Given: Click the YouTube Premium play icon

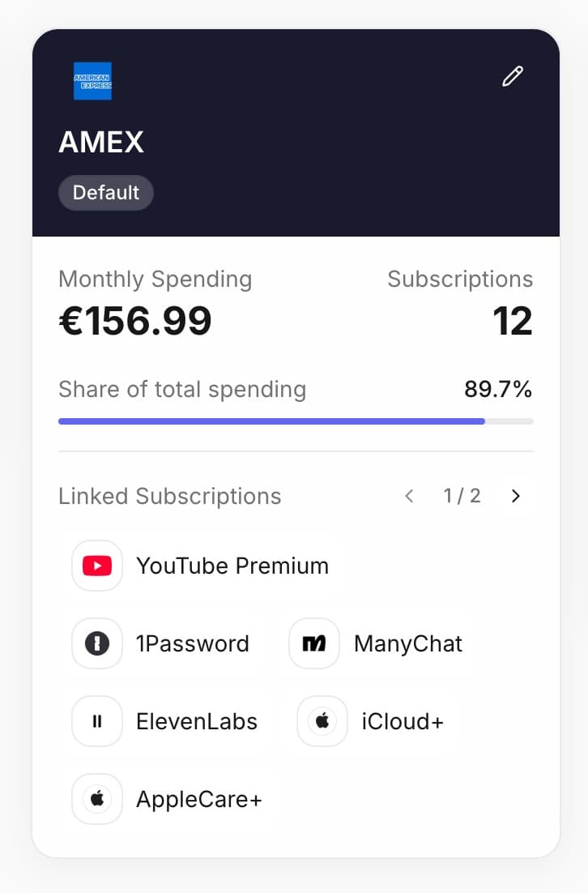Looking at the screenshot, I should [97, 566].
